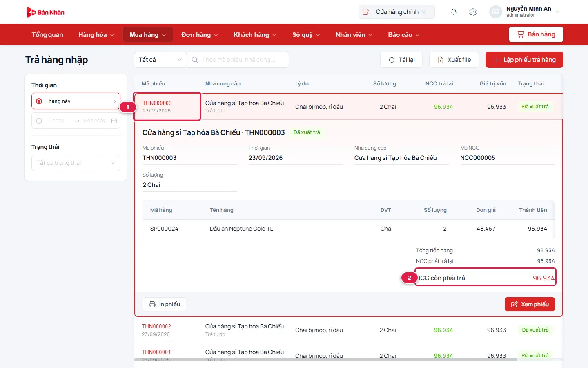Click the store icon beside Cửa hàng chính
The width and height of the screenshot is (588, 368).
pos(366,12)
